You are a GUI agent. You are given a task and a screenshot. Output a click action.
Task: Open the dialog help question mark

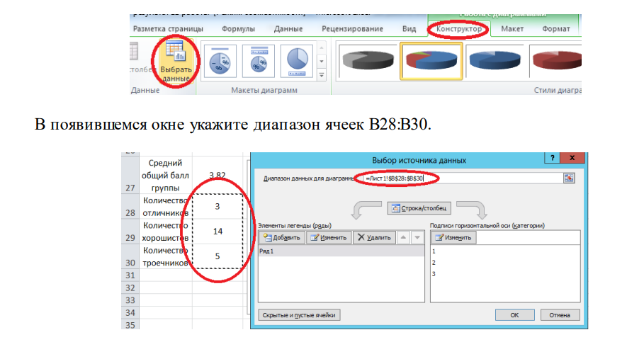549,158
